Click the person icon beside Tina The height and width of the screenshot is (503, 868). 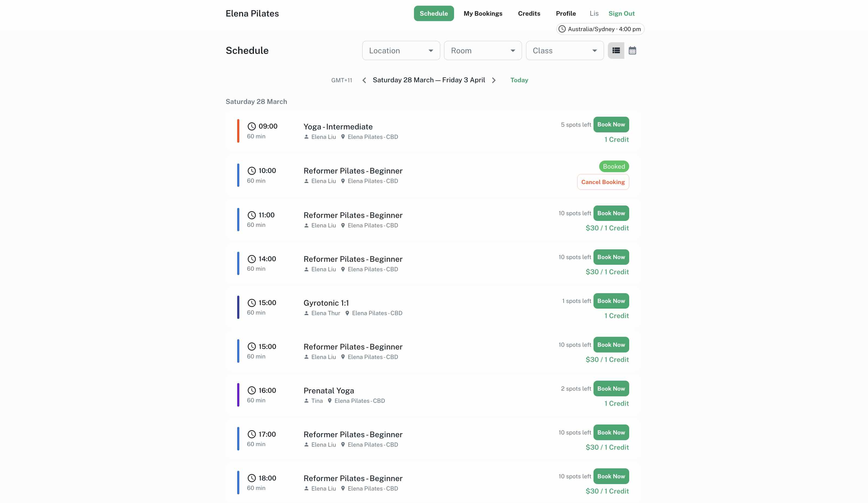tap(306, 401)
